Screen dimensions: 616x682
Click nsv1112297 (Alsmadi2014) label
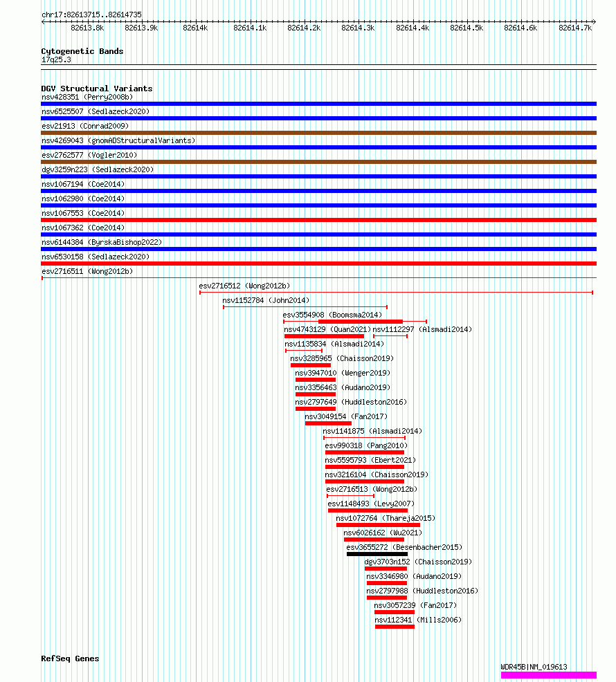pos(422,329)
